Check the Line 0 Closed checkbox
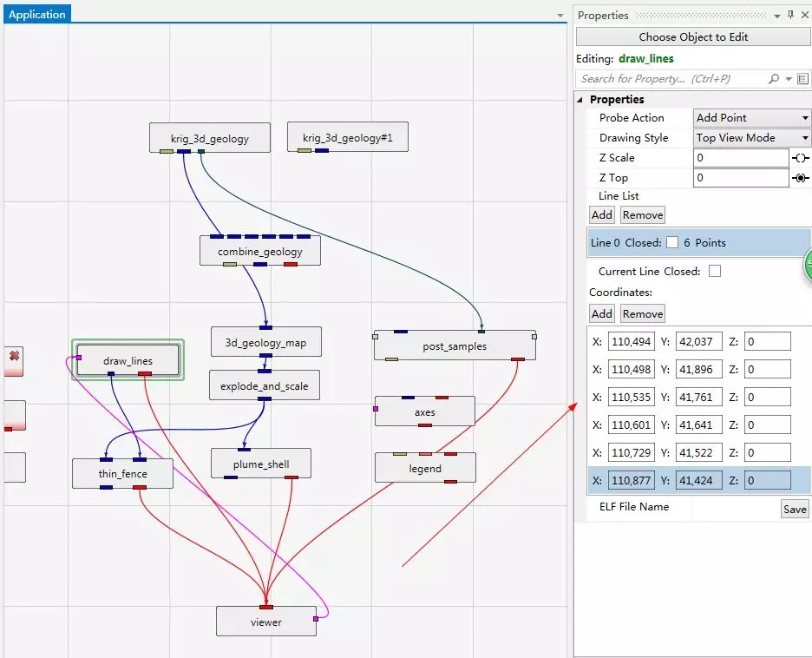 click(672, 242)
